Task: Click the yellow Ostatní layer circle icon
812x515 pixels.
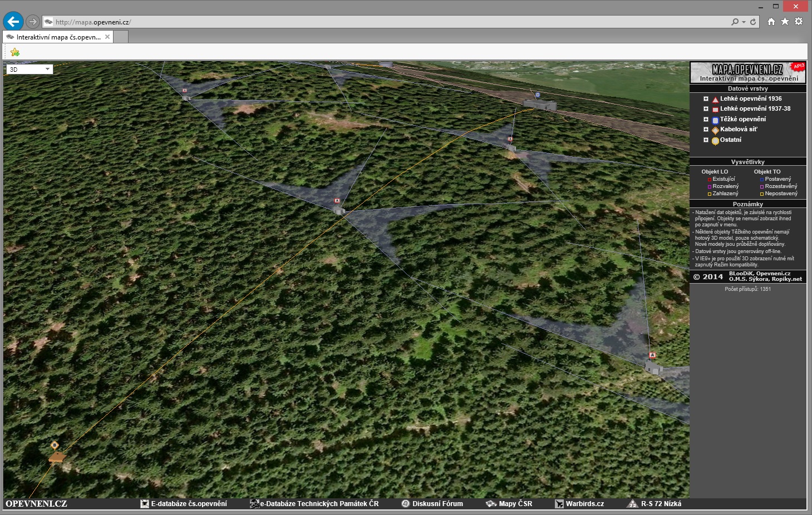Action: pyautogui.click(x=715, y=141)
